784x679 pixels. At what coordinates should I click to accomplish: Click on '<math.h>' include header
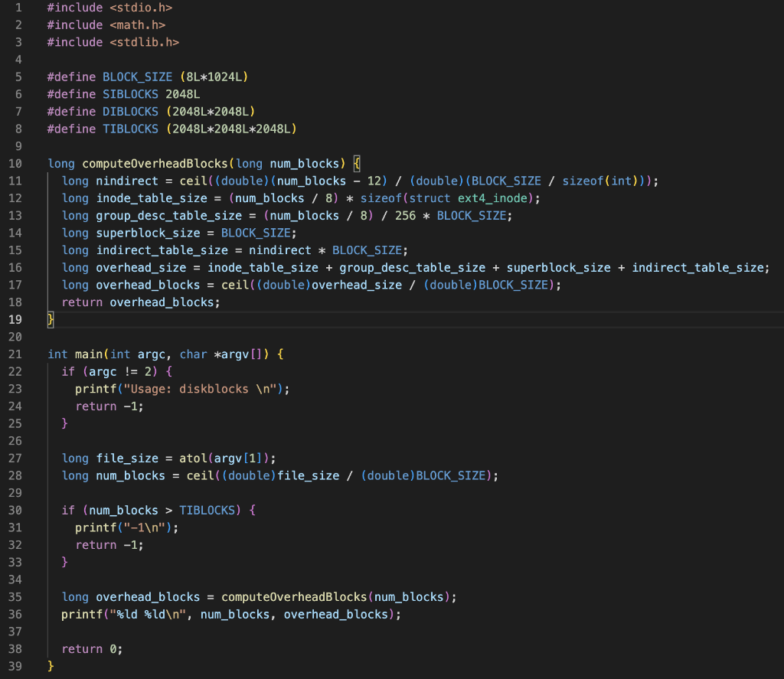click(138, 25)
